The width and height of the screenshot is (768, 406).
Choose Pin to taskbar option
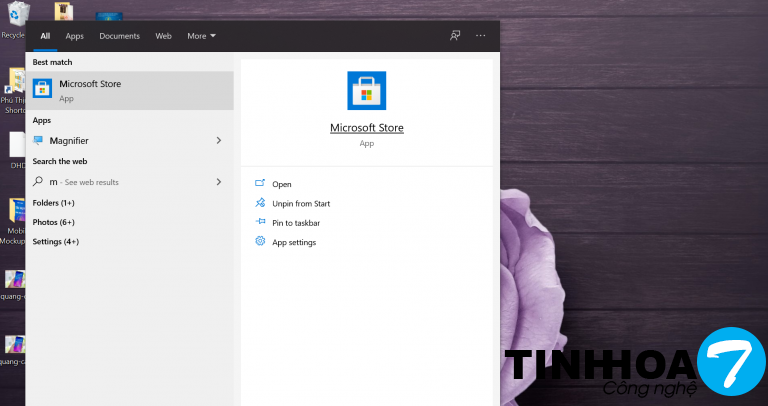pos(296,223)
